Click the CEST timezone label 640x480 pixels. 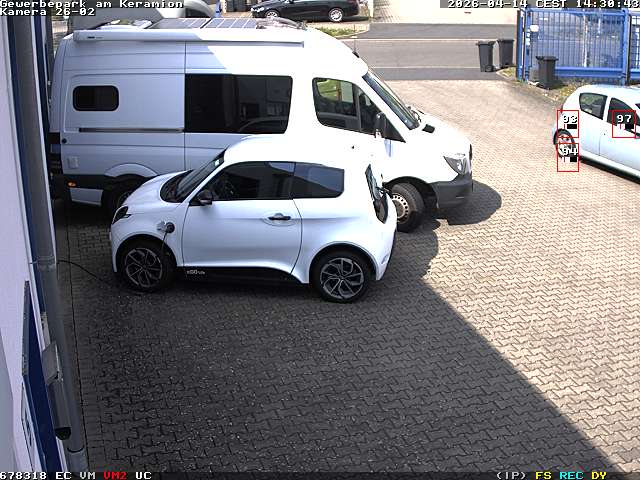[553, 4]
